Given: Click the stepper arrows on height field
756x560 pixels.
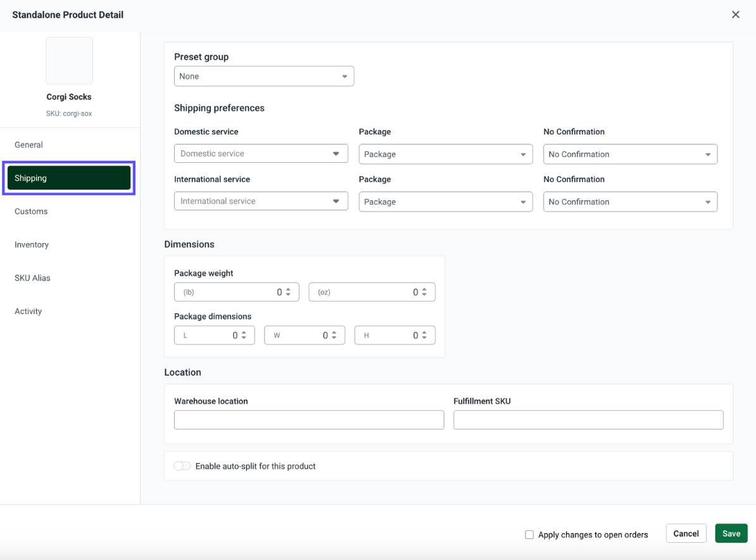Looking at the screenshot, I should (x=424, y=335).
